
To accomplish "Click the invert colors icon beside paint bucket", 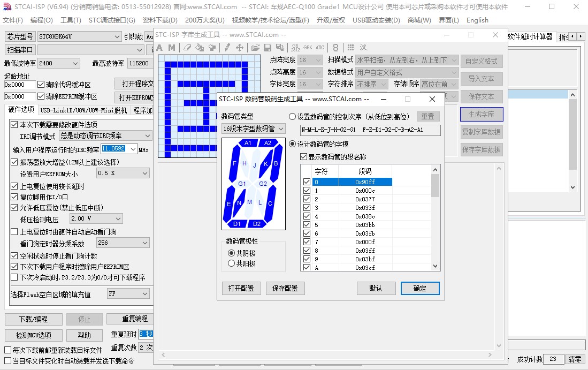I will click(x=212, y=48).
